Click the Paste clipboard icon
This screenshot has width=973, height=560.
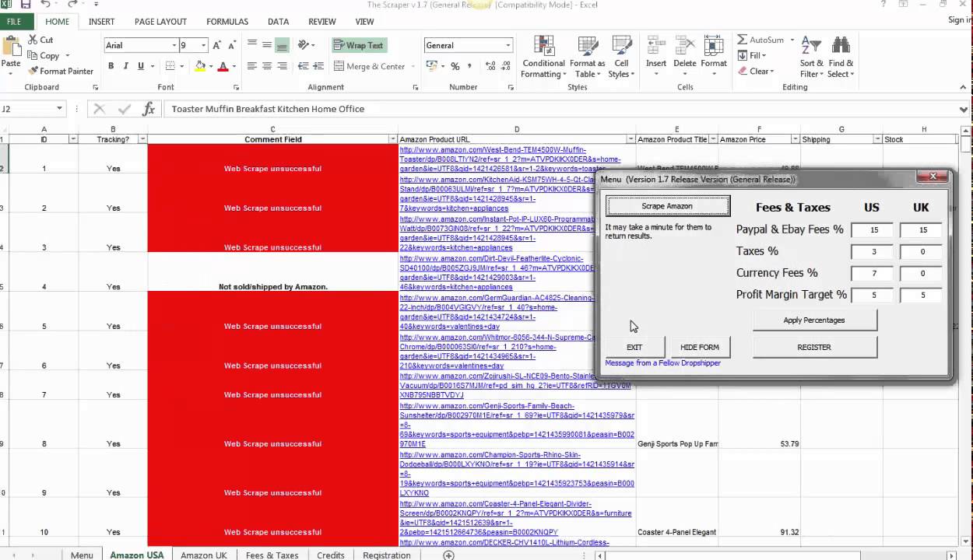point(11,45)
